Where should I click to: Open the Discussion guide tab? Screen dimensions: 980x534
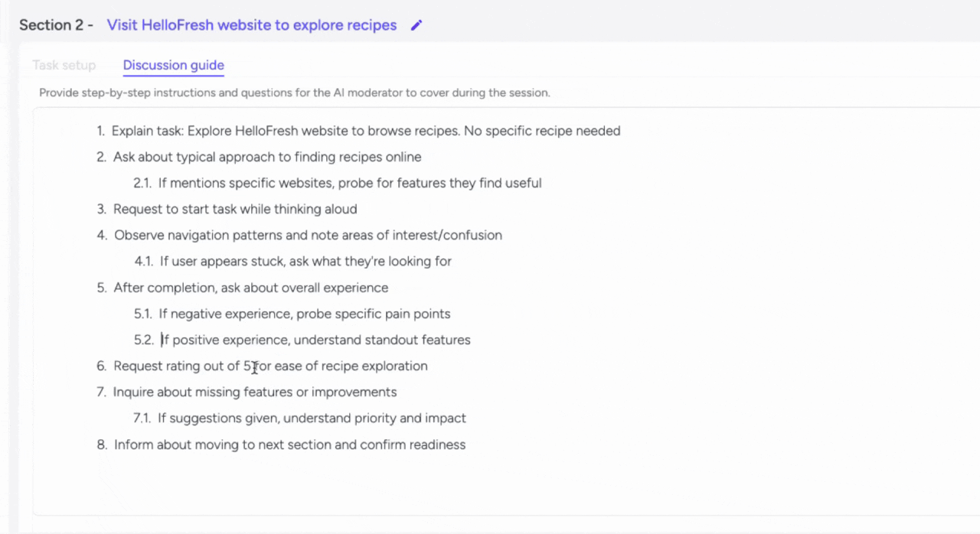(x=174, y=65)
